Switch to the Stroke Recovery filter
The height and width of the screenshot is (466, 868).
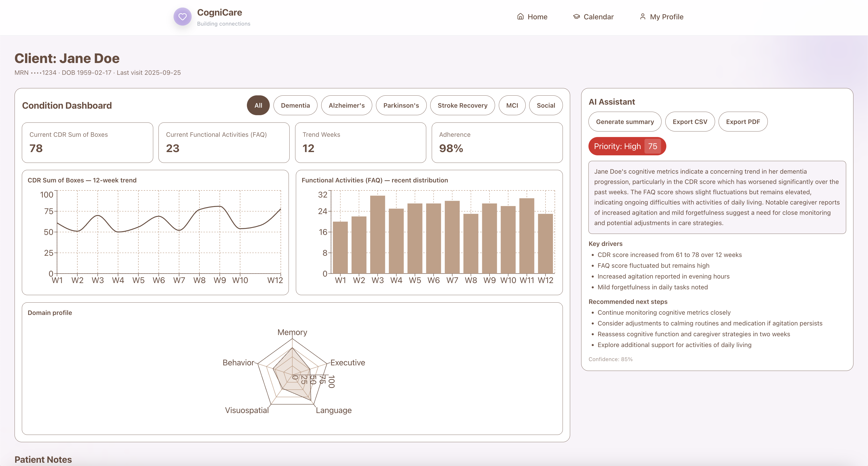coord(462,105)
